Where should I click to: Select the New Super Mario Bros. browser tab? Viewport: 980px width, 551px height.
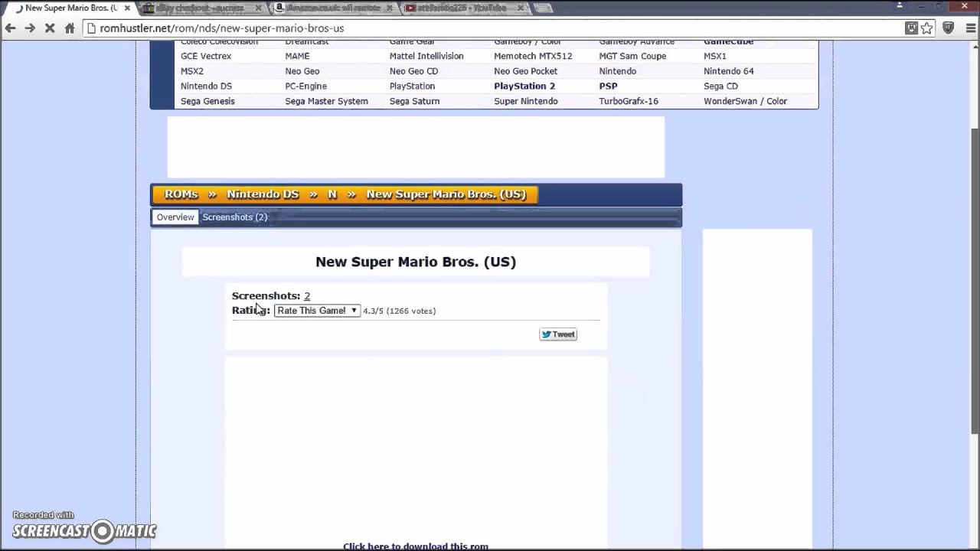tap(70, 8)
